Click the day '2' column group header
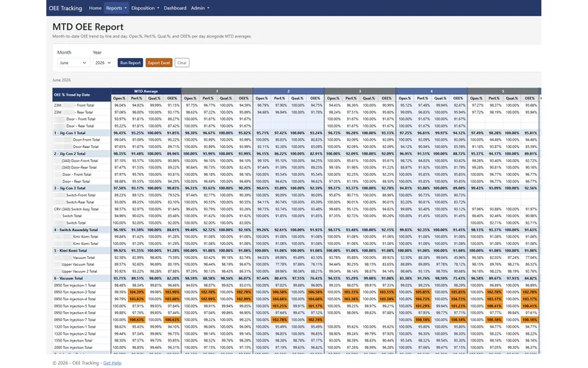Viewport: 588px width, 368px height. 288,91
